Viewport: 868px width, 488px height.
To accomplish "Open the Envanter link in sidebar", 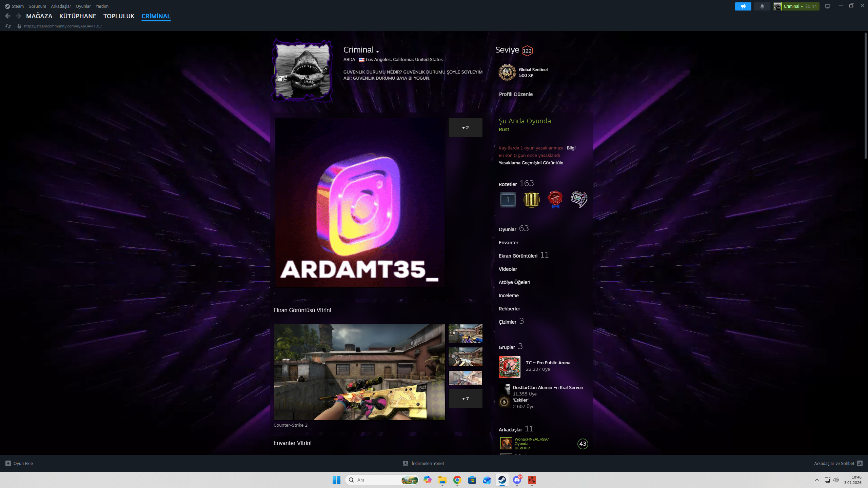I will 509,243.
